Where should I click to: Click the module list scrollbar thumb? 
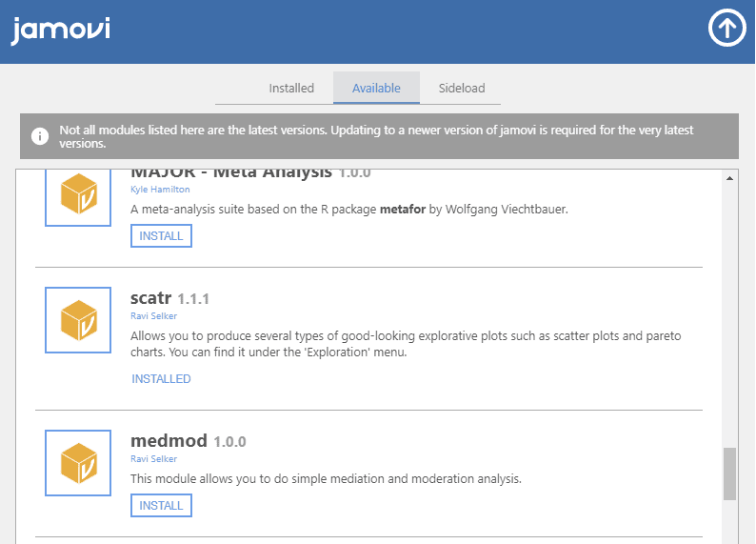[730, 473]
